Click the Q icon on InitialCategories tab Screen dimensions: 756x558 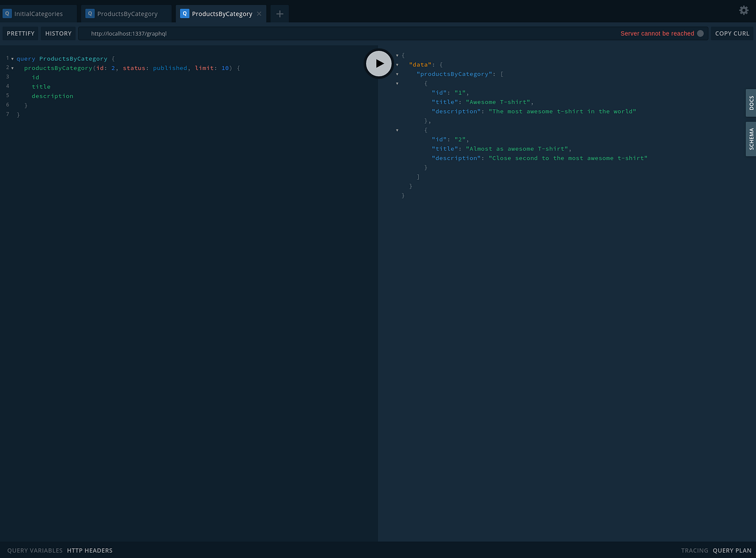pyautogui.click(x=7, y=14)
